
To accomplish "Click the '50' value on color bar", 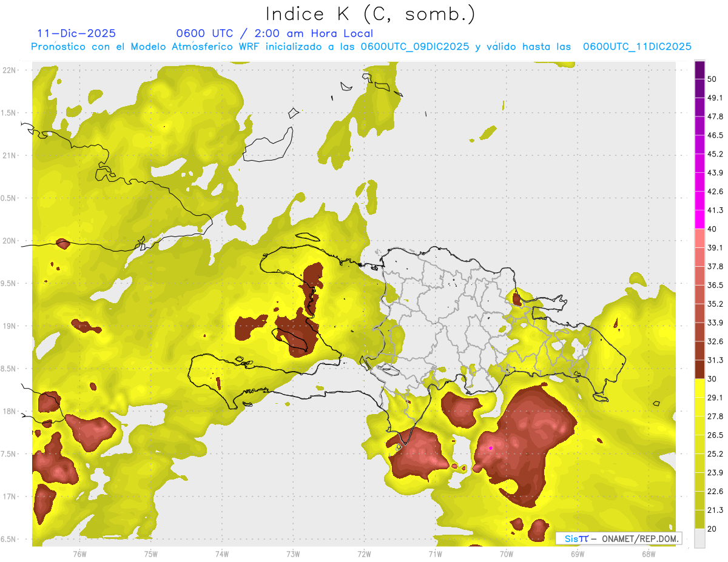I will (x=712, y=79).
